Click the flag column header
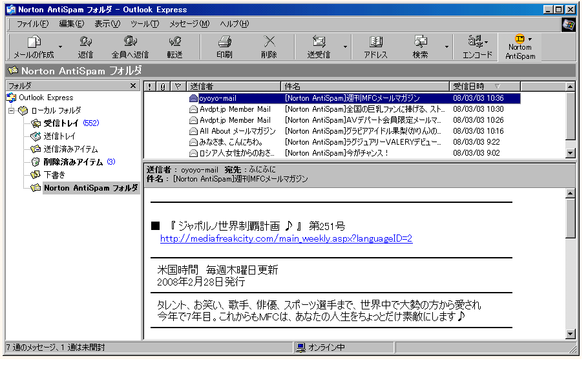 [x=178, y=87]
